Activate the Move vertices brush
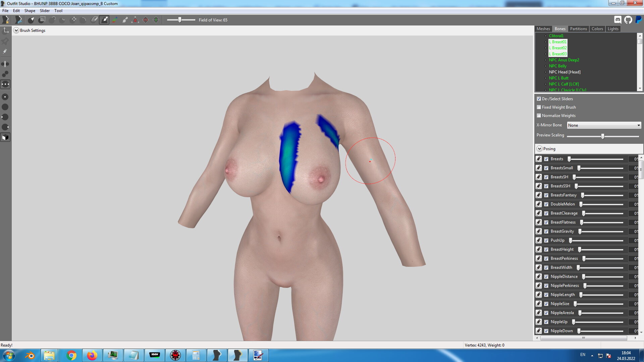 tap(73, 20)
